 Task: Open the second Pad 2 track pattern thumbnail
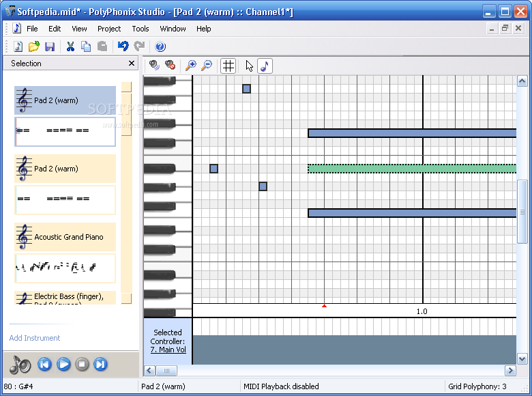coord(65,200)
